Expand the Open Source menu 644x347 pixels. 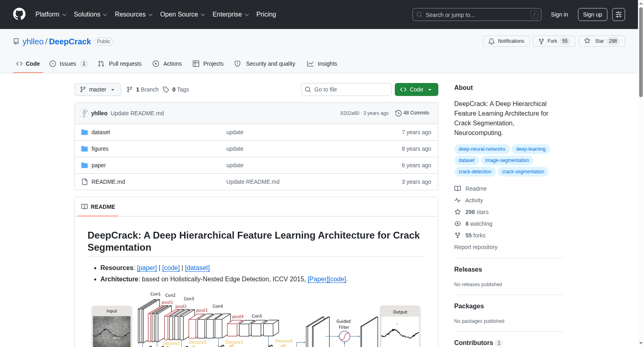[183, 15]
